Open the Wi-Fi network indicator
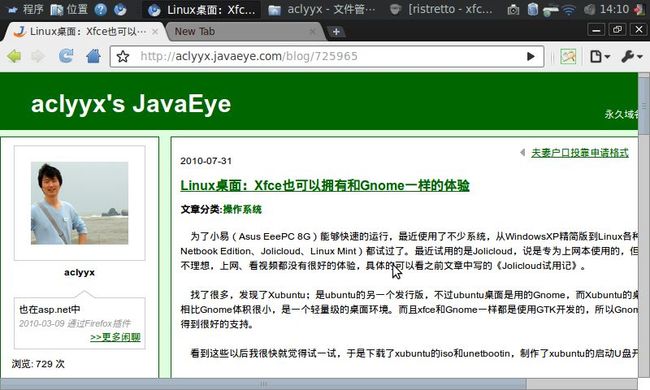This screenshot has width=650, height=390. (569, 10)
